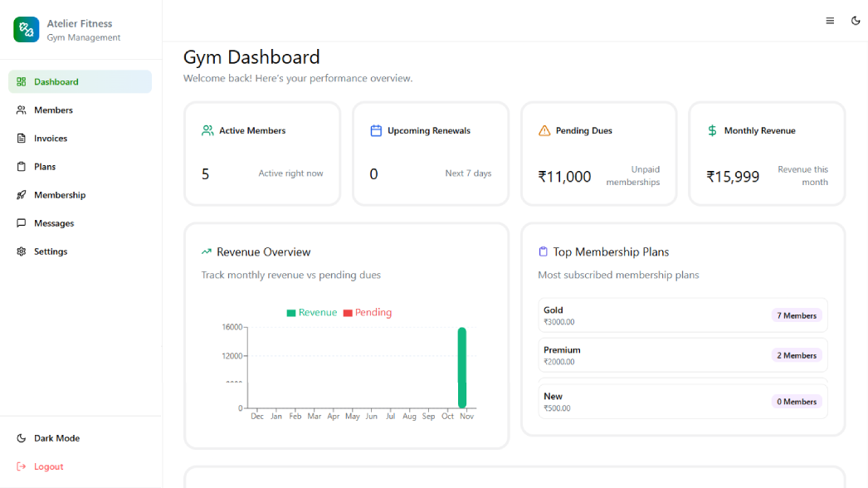Click the Pending Dues warning triangle icon
868x488 pixels.
click(x=544, y=130)
